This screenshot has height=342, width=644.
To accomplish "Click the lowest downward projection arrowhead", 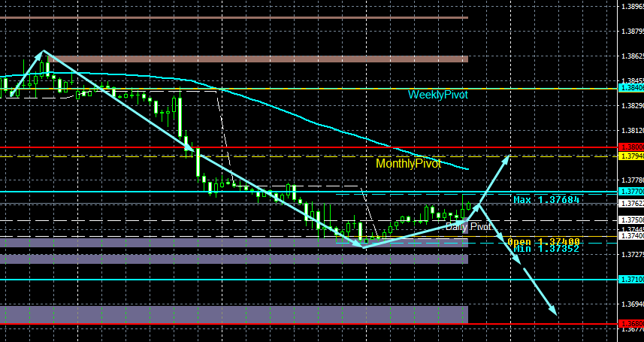I will click(x=555, y=312).
